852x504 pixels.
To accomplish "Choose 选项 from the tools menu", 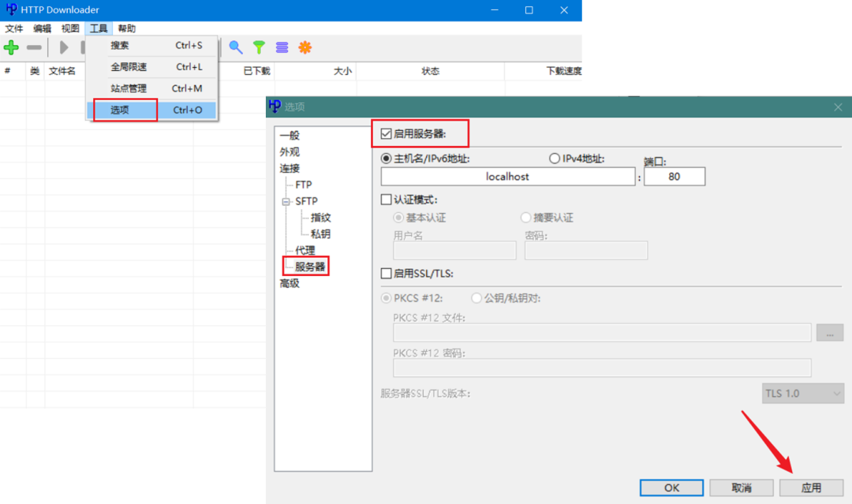I will pyautogui.click(x=151, y=110).
